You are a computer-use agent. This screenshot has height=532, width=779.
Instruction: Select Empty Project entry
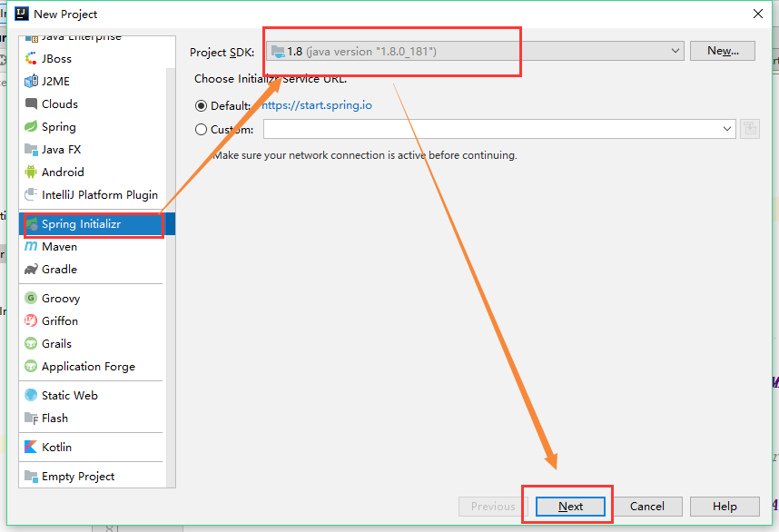91,477
